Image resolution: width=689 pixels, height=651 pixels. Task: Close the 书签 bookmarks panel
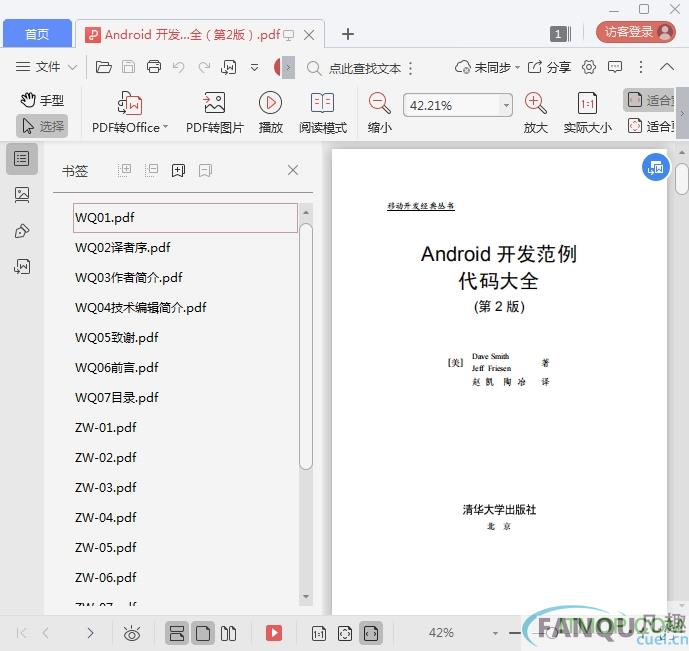(293, 170)
